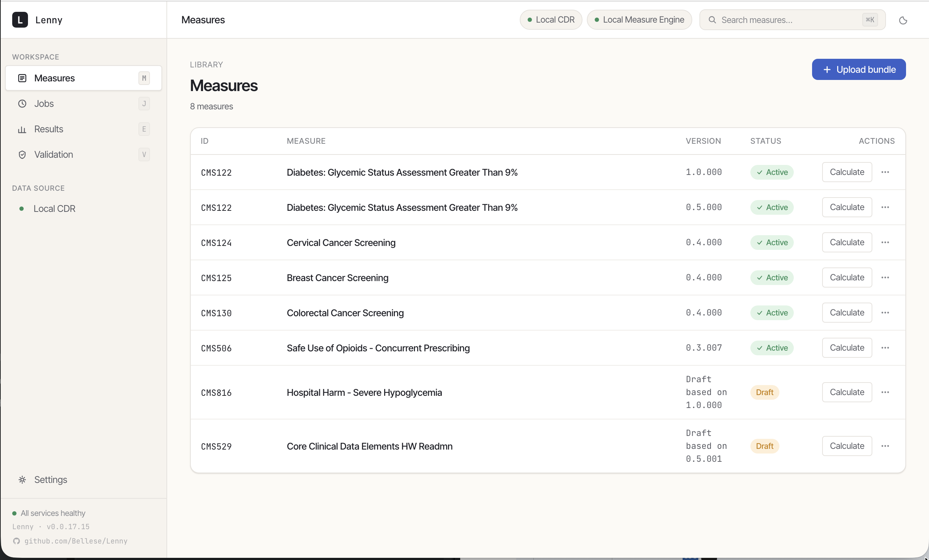Click the 0.3.007 version cell
The width and height of the screenshot is (929, 560).
point(703,348)
